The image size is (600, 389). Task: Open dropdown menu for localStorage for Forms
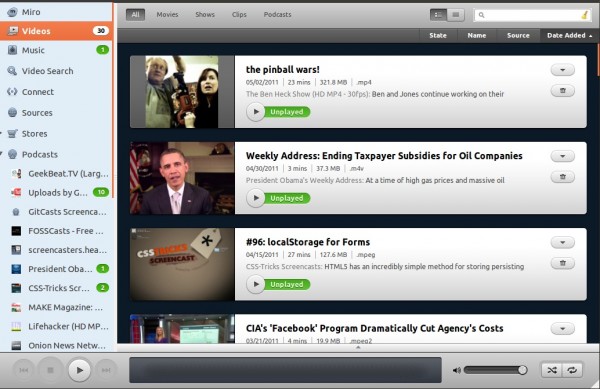pos(562,242)
